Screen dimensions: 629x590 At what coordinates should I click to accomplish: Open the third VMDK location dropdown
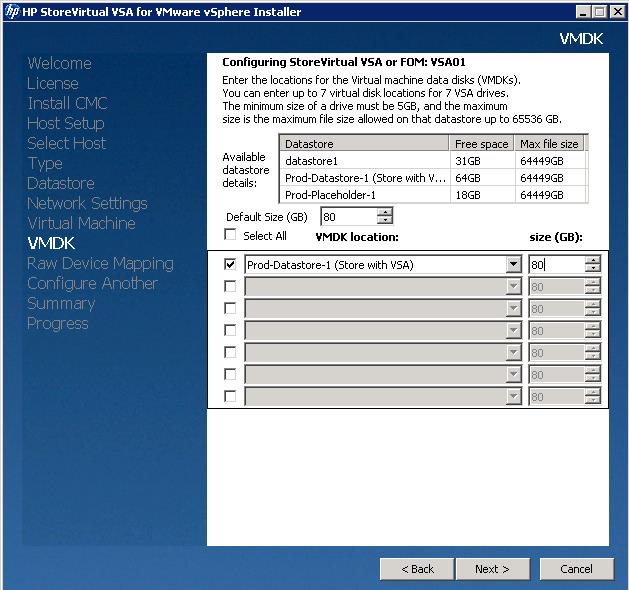click(x=513, y=309)
